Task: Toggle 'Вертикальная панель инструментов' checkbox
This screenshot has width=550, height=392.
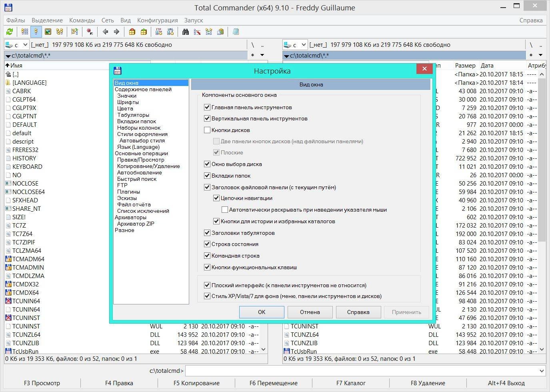Action: (207, 118)
